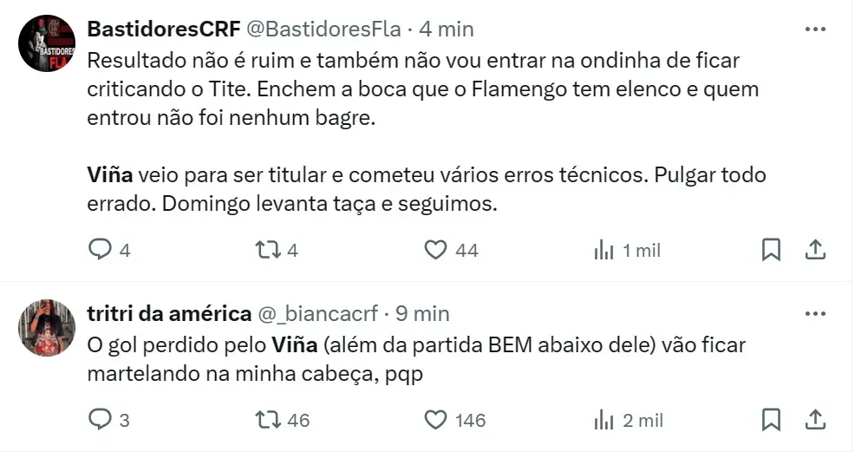
Task: Open more options for the tritri da américa tweet
Action: coord(815,313)
